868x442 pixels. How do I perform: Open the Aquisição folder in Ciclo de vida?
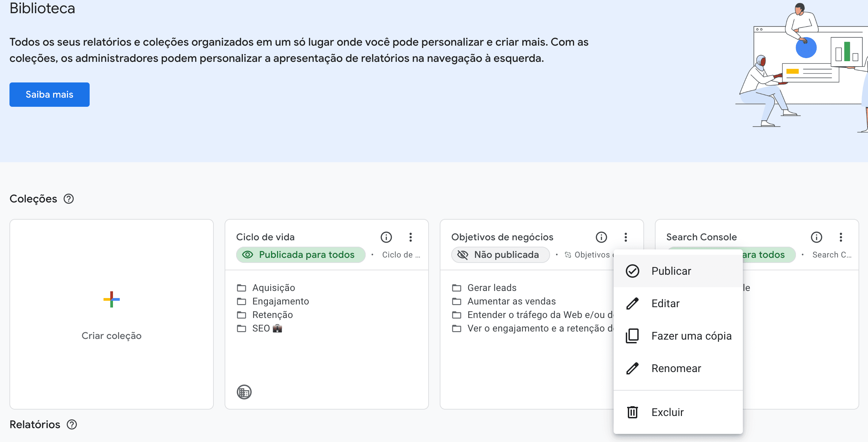click(273, 288)
